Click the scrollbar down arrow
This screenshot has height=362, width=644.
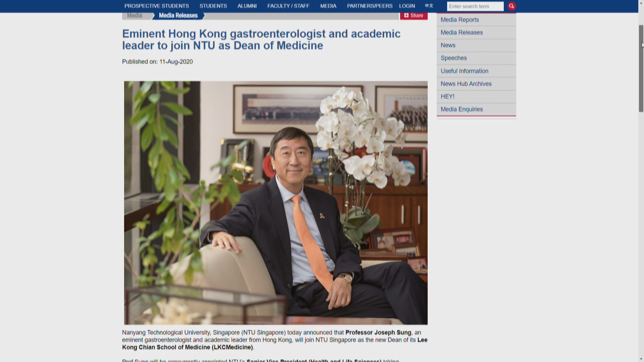[x=641, y=359]
